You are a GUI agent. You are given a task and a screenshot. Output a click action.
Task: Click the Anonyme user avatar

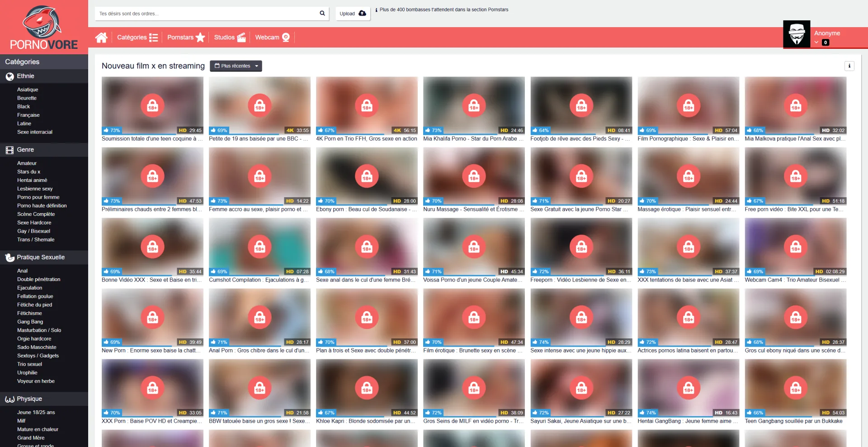[x=797, y=34]
